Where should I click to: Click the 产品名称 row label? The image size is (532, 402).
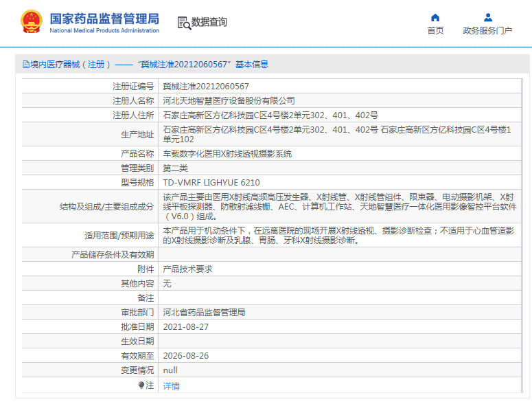137,154
